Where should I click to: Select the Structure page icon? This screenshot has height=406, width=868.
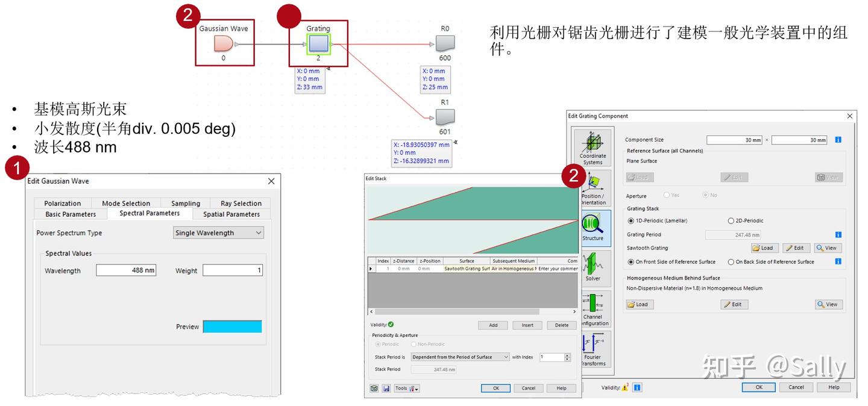point(593,226)
